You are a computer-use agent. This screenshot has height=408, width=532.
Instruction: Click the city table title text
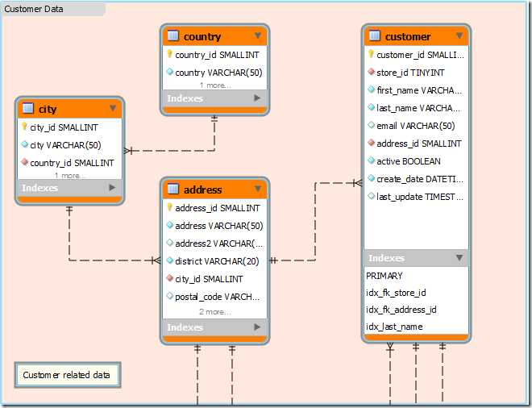(48, 109)
